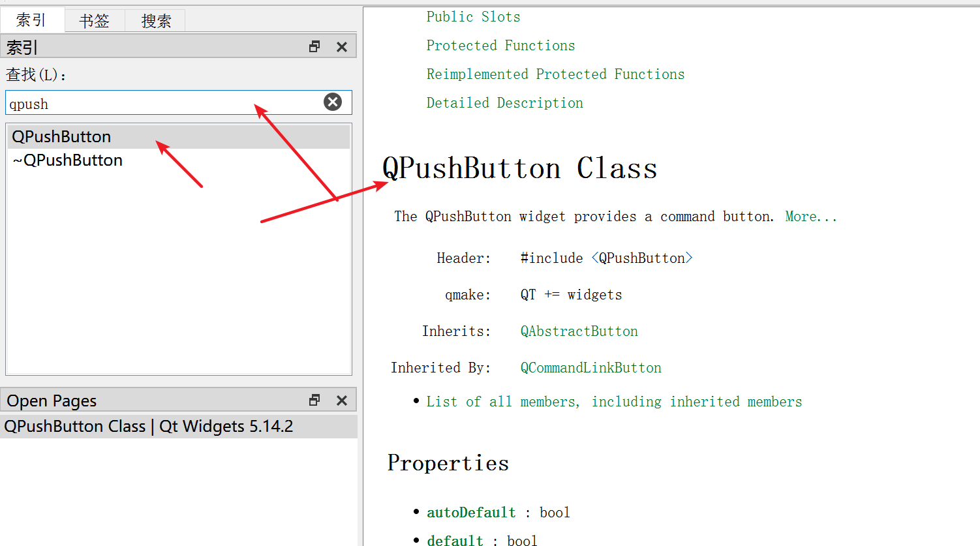Open the QCommandLinkButton link
Viewport: 980px width, 546px height.
click(591, 368)
